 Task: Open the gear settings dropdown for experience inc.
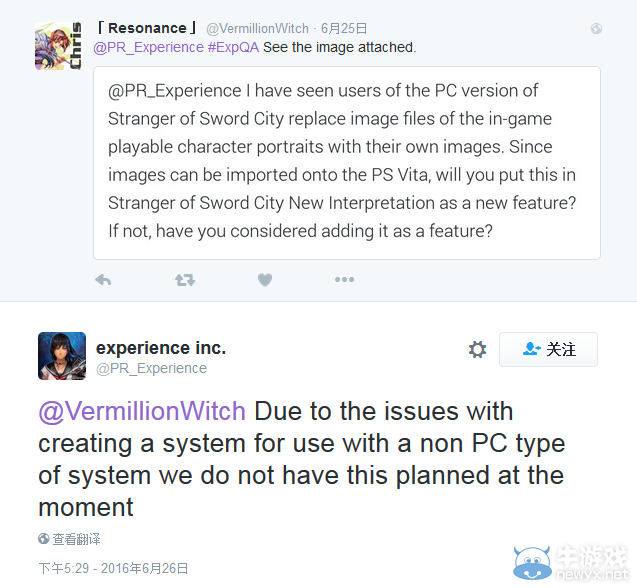[x=477, y=349]
